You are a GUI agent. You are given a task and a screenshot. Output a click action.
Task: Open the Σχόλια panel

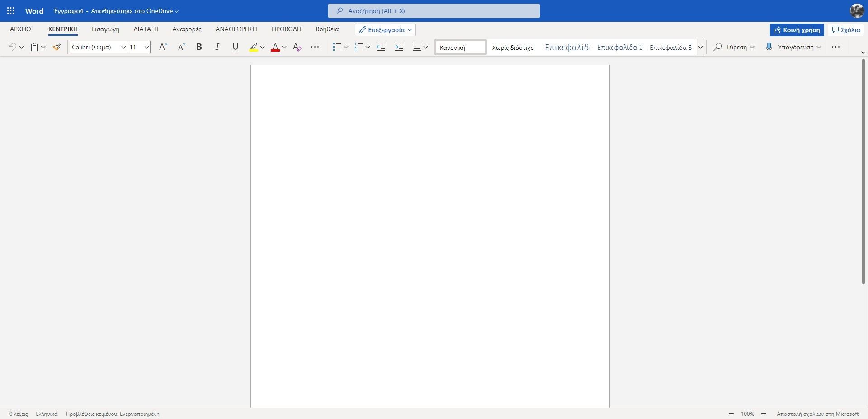(846, 30)
